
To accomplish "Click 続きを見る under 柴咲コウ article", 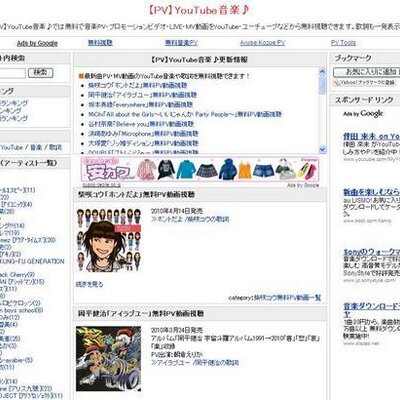I will click(x=90, y=284).
